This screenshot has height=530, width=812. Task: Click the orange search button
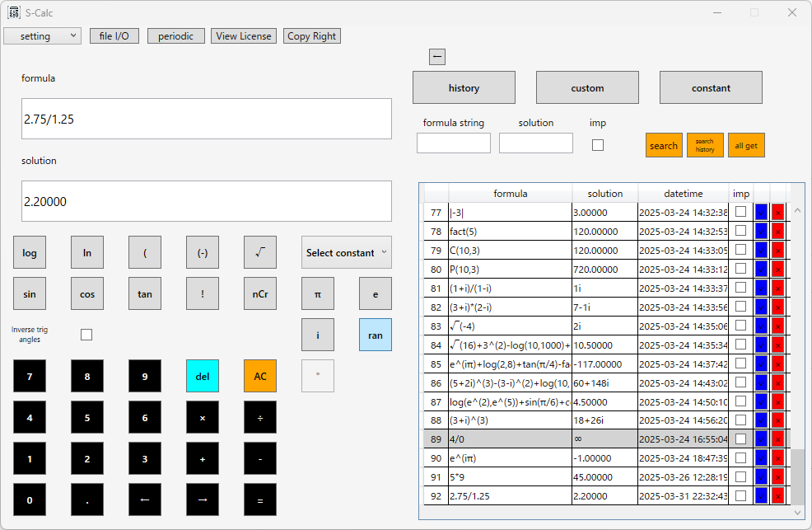point(664,145)
